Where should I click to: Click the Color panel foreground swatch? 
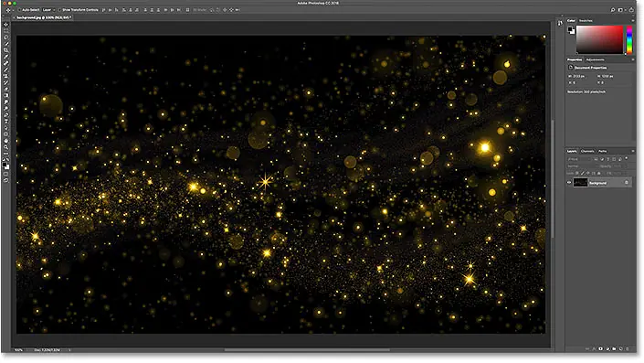click(570, 29)
